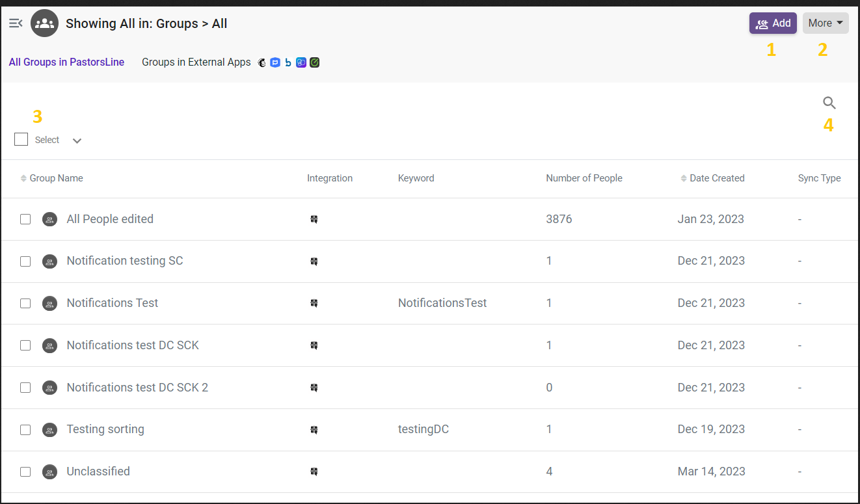Click the purple-blue gradient app icon
The height and width of the screenshot is (504, 860).
pos(301,62)
